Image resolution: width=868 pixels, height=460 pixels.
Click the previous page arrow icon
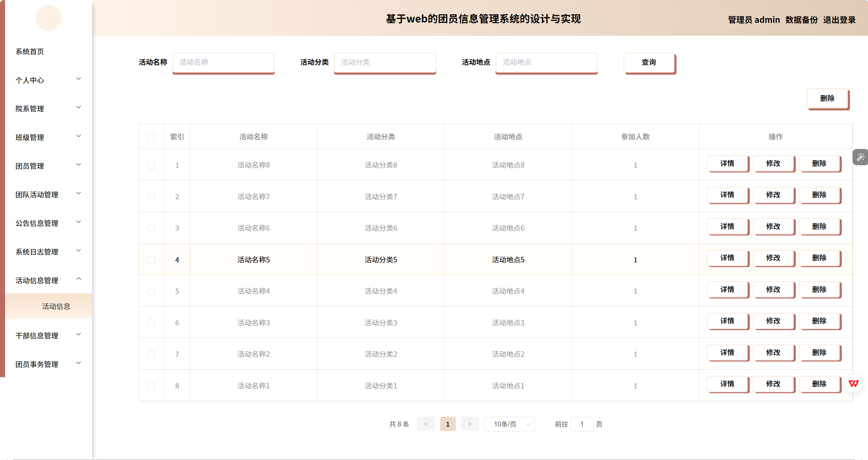(426, 424)
